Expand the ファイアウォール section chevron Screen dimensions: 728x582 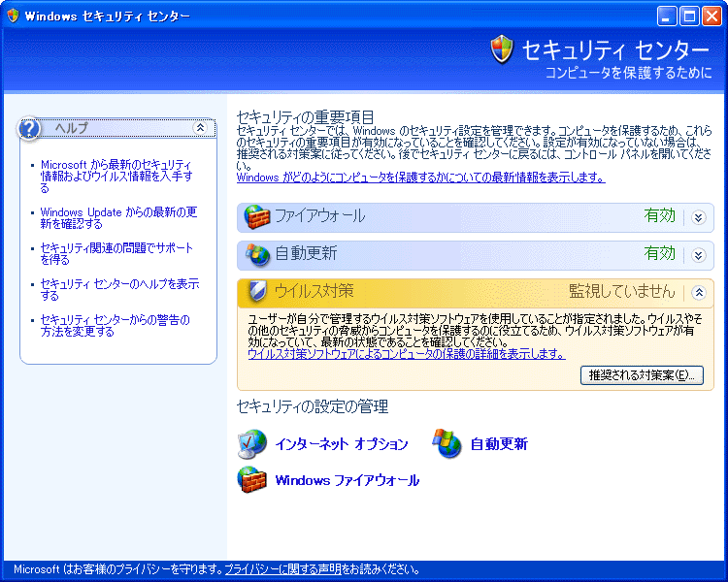click(698, 217)
